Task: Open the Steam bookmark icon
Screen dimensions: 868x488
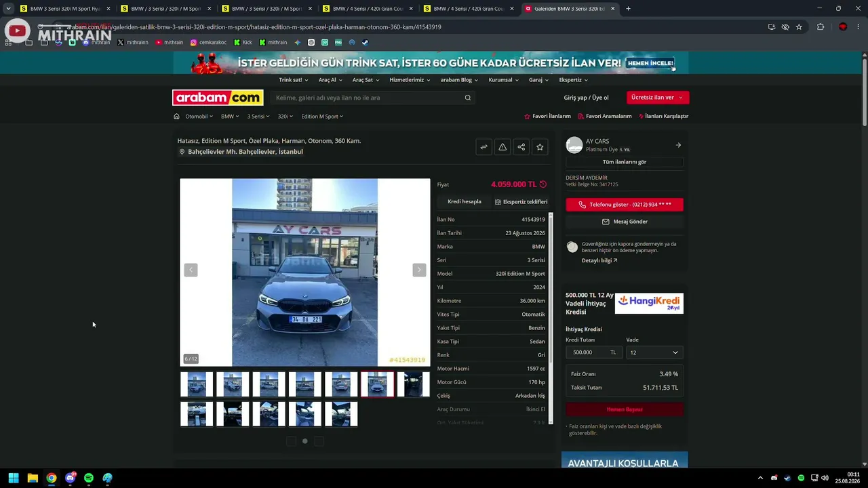Action: (365, 42)
